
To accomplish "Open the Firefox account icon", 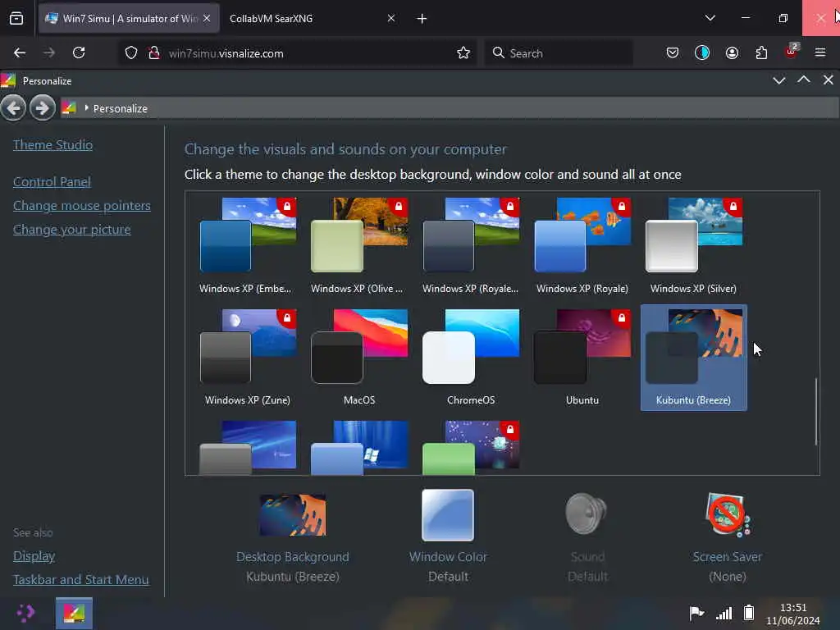I will pos(732,52).
